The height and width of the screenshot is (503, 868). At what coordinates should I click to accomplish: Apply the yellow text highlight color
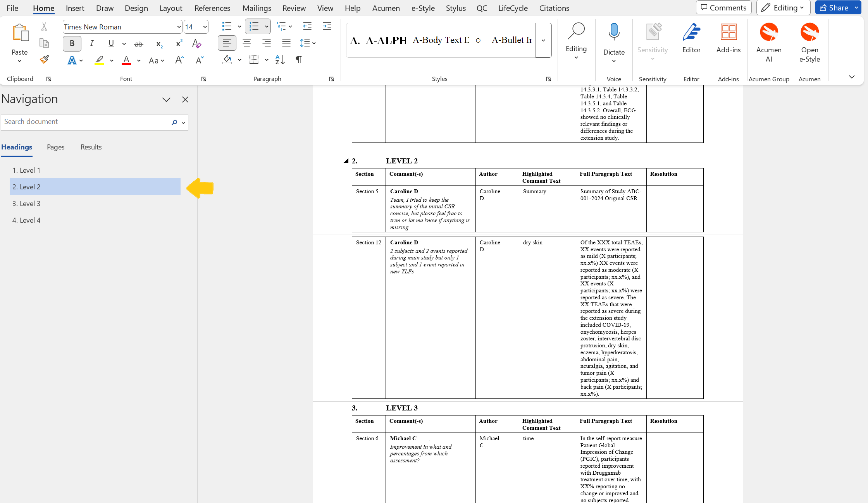pyautogui.click(x=99, y=60)
